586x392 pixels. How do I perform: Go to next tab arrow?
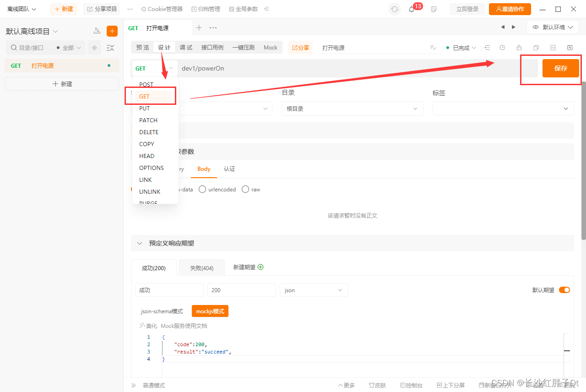tap(514, 27)
